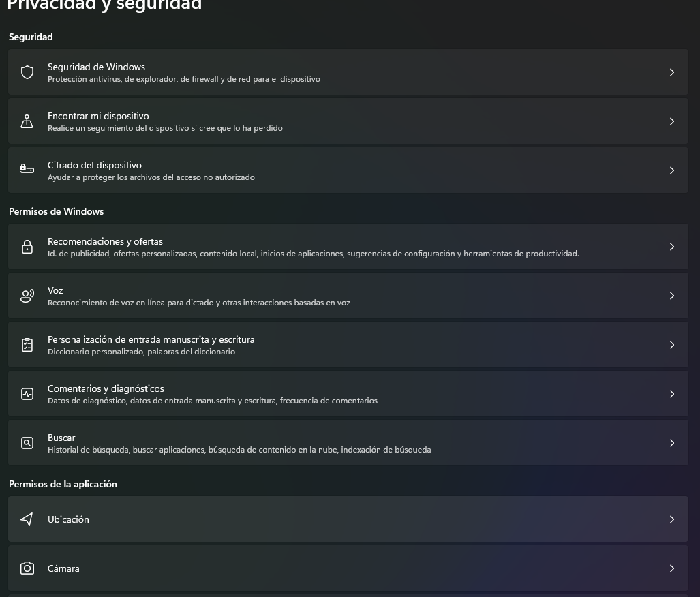
Task: Click the clipboard icon for Personalización de entrada manuscrita
Action: 27,345
